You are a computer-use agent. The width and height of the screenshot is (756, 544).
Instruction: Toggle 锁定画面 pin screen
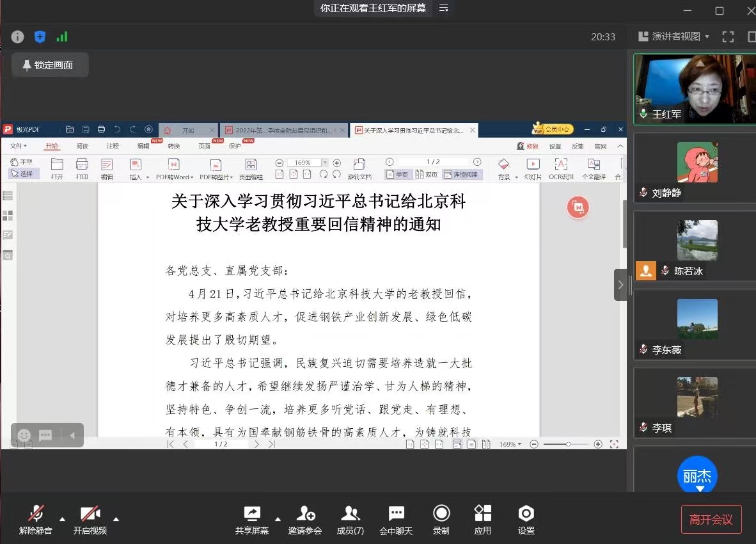tap(50, 65)
